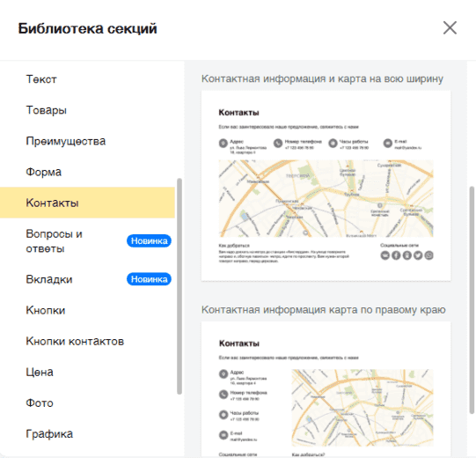Screen dimensions: 476x458
Task: Click the Как добраться text in first template
Action: pos(234,246)
